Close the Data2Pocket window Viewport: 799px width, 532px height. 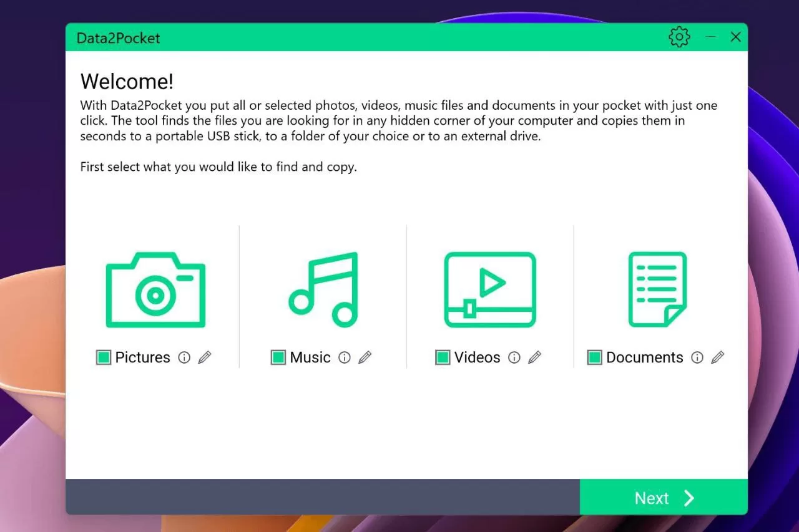pyautogui.click(x=736, y=37)
